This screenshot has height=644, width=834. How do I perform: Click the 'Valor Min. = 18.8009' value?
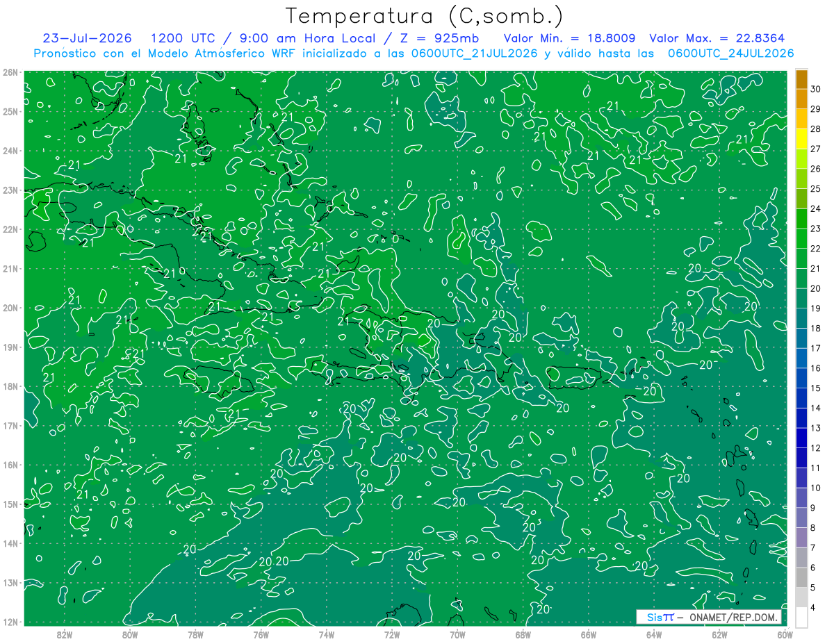[x=569, y=38]
